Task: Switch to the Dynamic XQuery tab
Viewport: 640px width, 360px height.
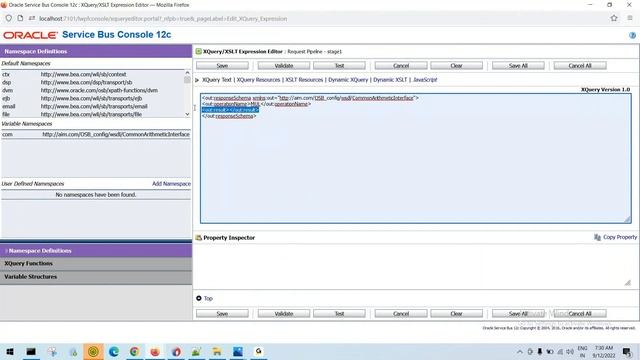Action: [348, 80]
